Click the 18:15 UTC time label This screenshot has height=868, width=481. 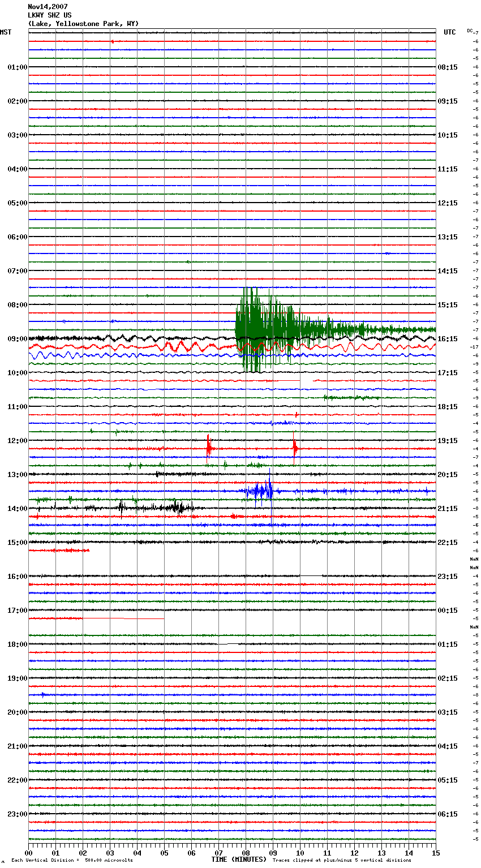point(448,407)
